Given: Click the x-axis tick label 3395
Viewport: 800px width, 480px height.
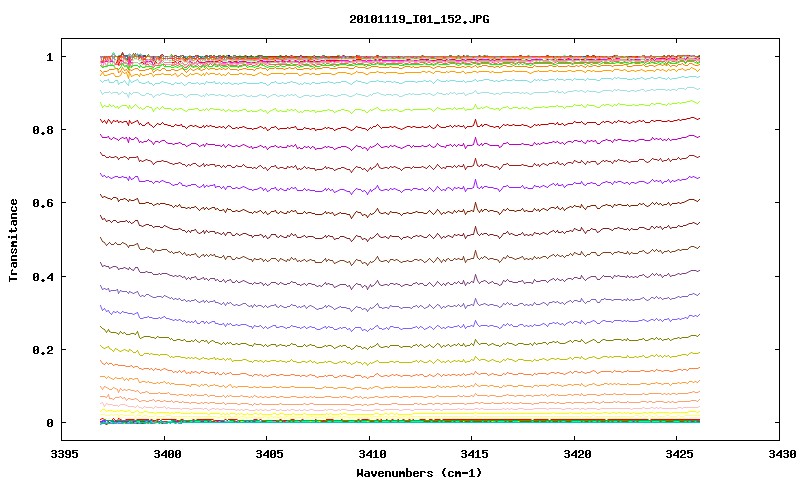Looking at the screenshot, I should (65, 454).
